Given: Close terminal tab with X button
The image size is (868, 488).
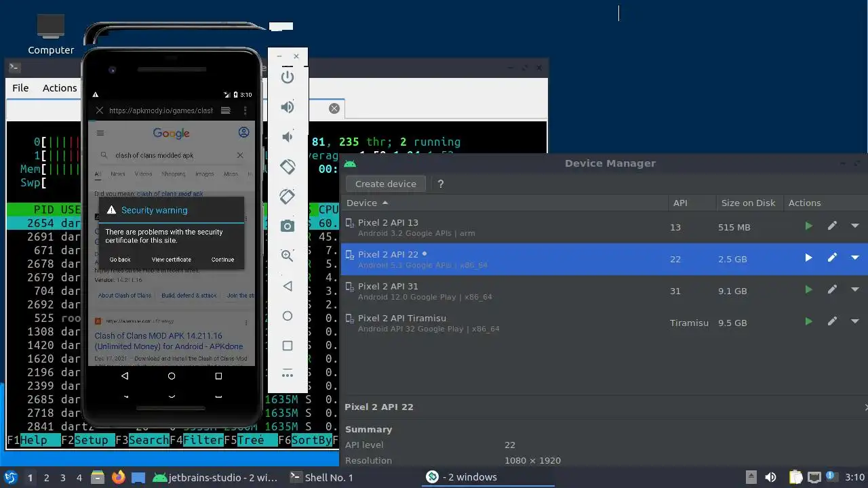Looking at the screenshot, I should click(334, 108).
